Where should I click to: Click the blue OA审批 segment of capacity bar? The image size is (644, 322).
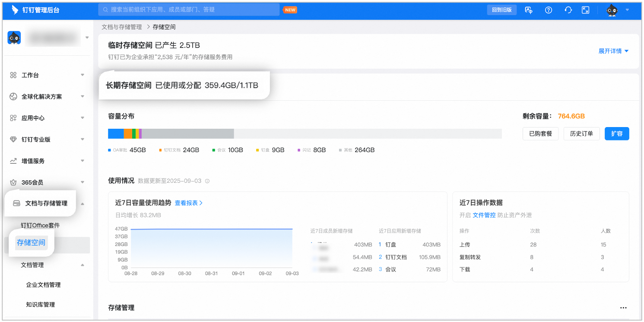tap(116, 134)
